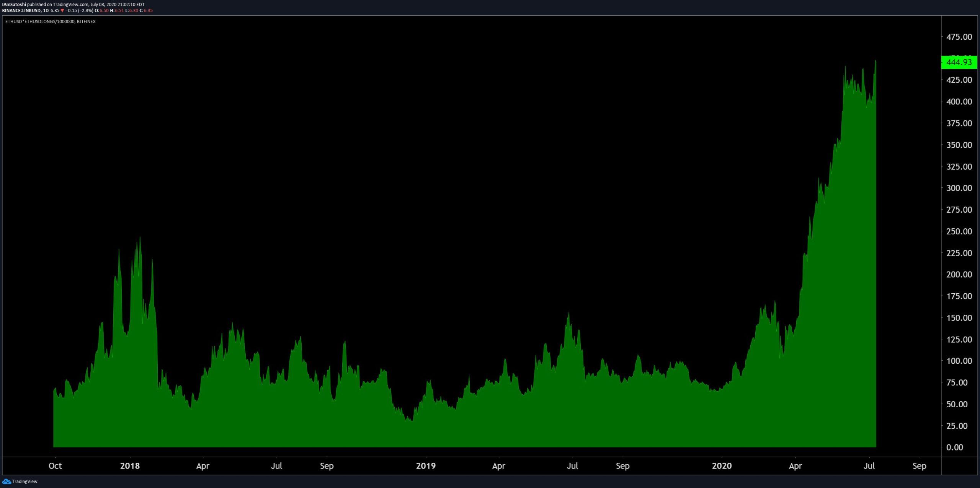Click the green 444.93 current price label
The width and height of the screenshot is (980, 488).
(x=959, y=62)
